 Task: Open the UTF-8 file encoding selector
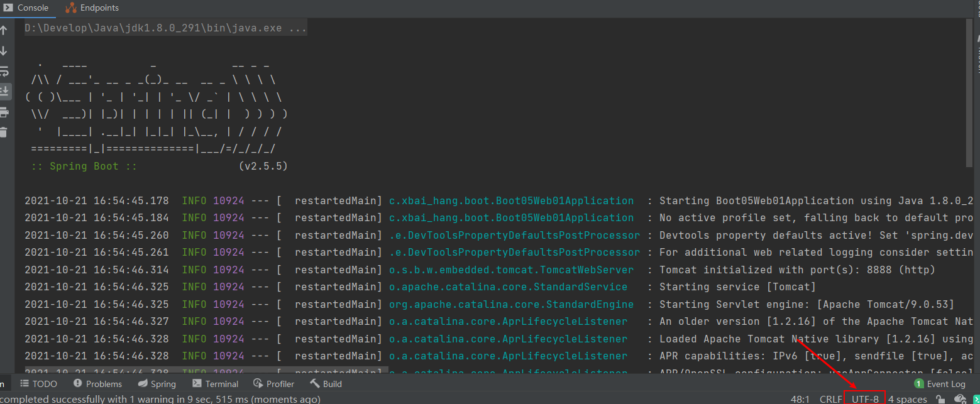(x=865, y=399)
